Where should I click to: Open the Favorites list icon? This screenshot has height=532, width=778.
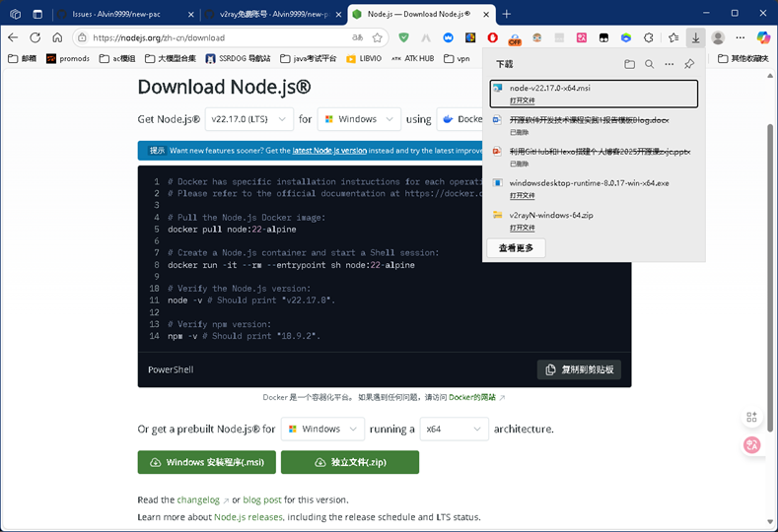pyautogui.click(x=673, y=37)
